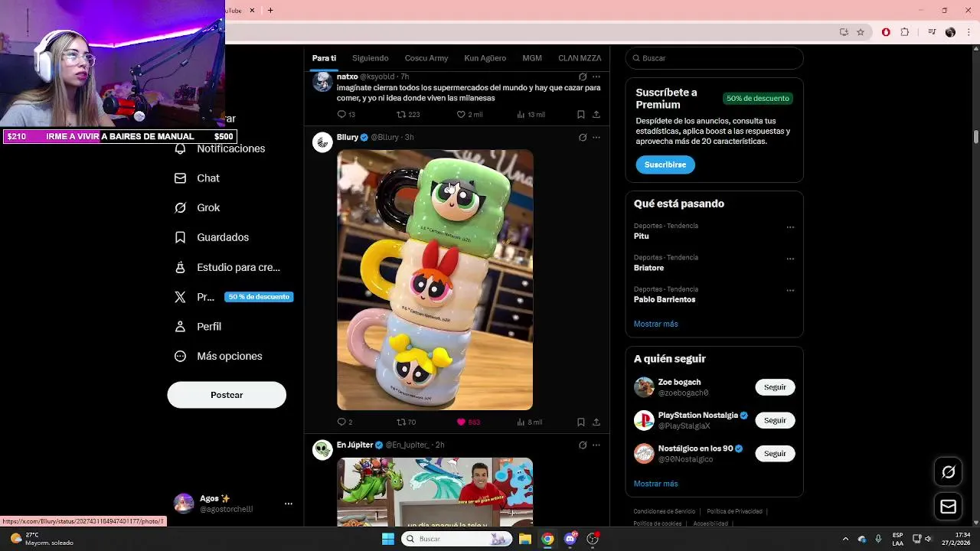Open floating Grok button at bottom right
The width and height of the screenshot is (980, 551).
949,472
